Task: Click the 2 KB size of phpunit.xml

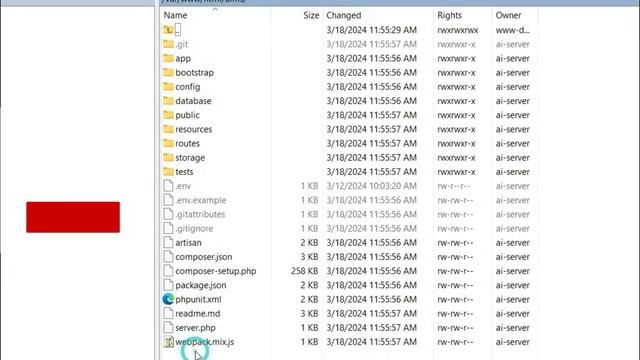Action: [x=309, y=299]
